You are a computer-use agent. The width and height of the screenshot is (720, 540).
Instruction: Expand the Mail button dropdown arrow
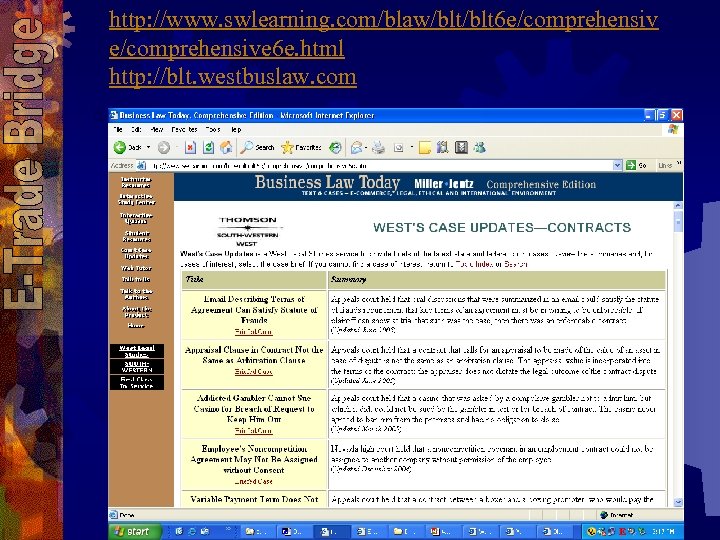[x=366, y=147]
